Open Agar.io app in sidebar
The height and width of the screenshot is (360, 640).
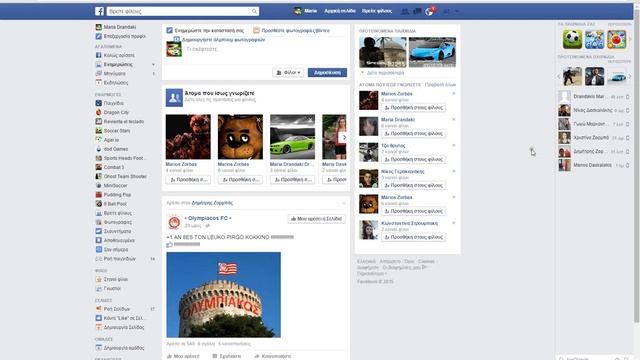click(107, 140)
